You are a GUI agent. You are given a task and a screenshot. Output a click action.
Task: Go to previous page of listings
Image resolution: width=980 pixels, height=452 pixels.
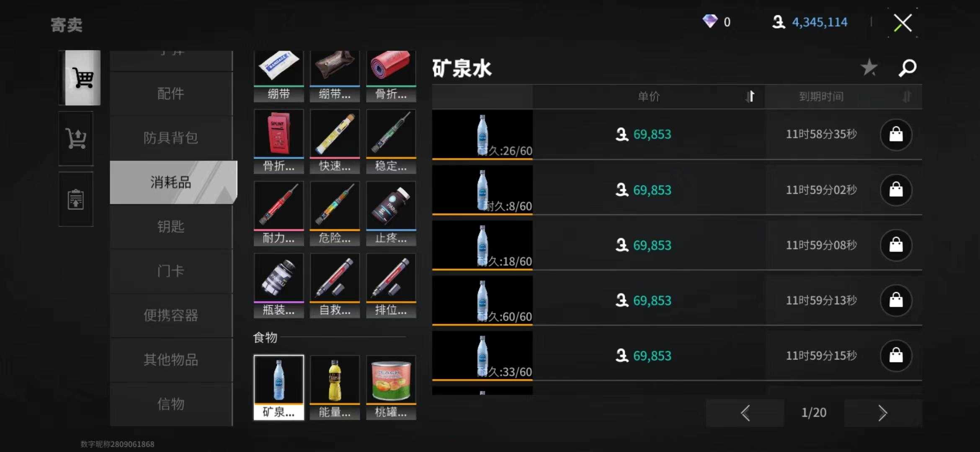tap(745, 413)
